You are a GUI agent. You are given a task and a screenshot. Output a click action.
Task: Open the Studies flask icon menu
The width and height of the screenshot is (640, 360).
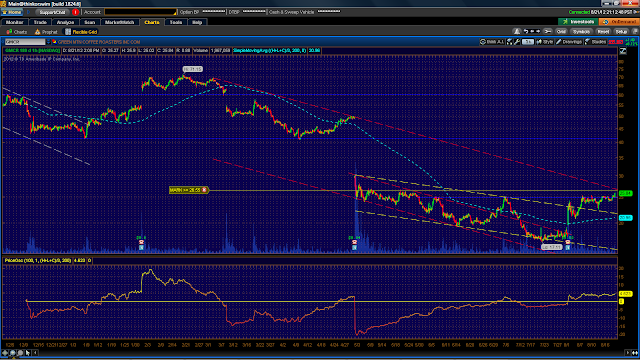[x=596, y=42]
